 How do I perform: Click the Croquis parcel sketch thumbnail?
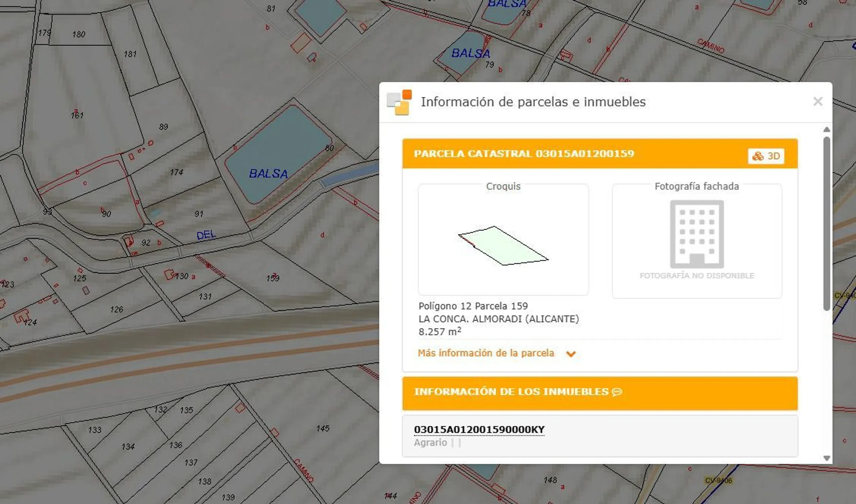pos(503,245)
